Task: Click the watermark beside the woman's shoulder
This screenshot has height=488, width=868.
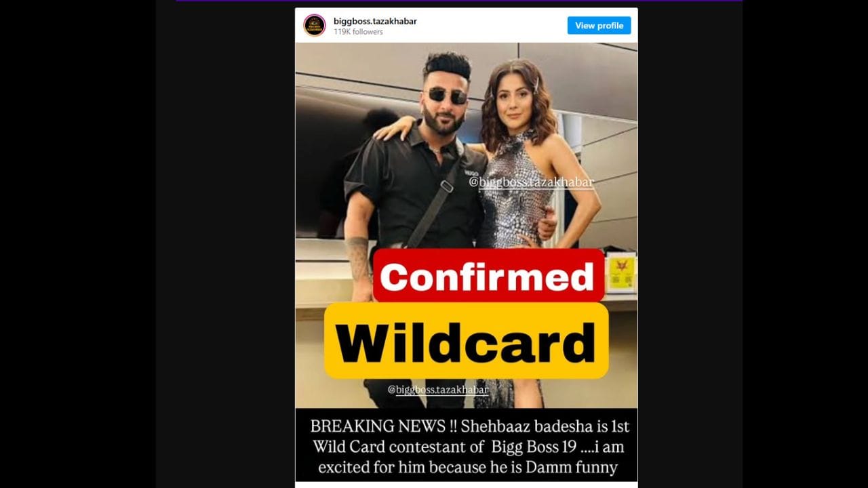Action: (532, 182)
